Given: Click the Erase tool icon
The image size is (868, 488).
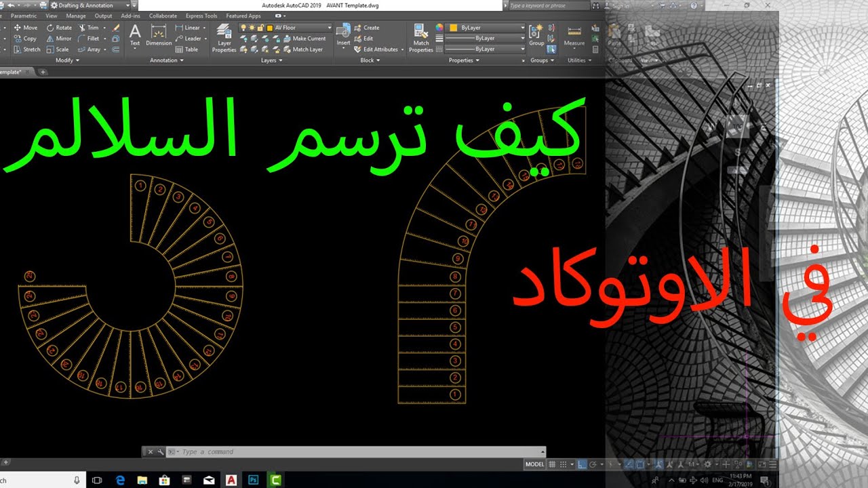Looking at the screenshot, I should pyautogui.click(x=116, y=28).
